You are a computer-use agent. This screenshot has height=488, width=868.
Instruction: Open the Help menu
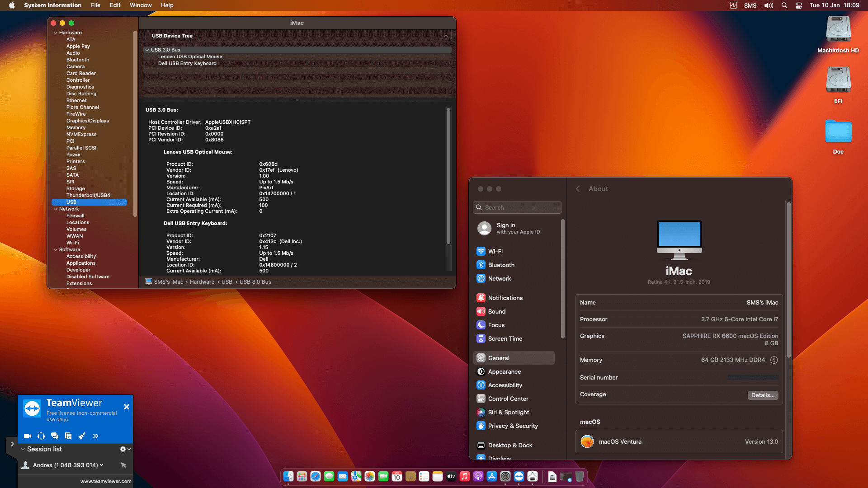(x=167, y=5)
